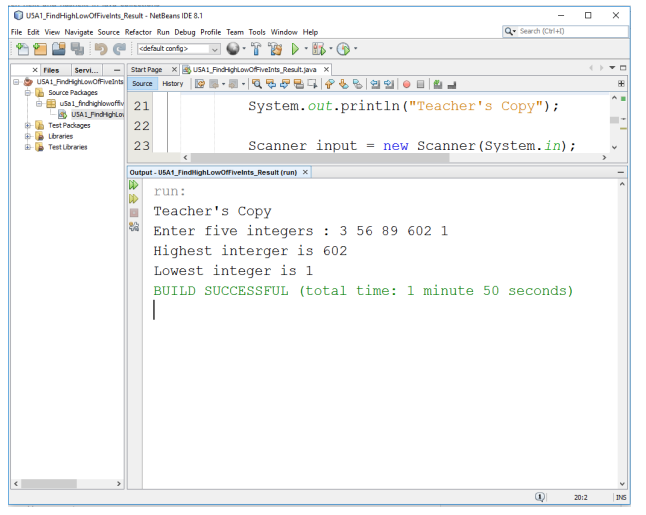Expand Test Packages node
This screenshot has width=646, height=515.
pyautogui.click(x=28, y=125)
